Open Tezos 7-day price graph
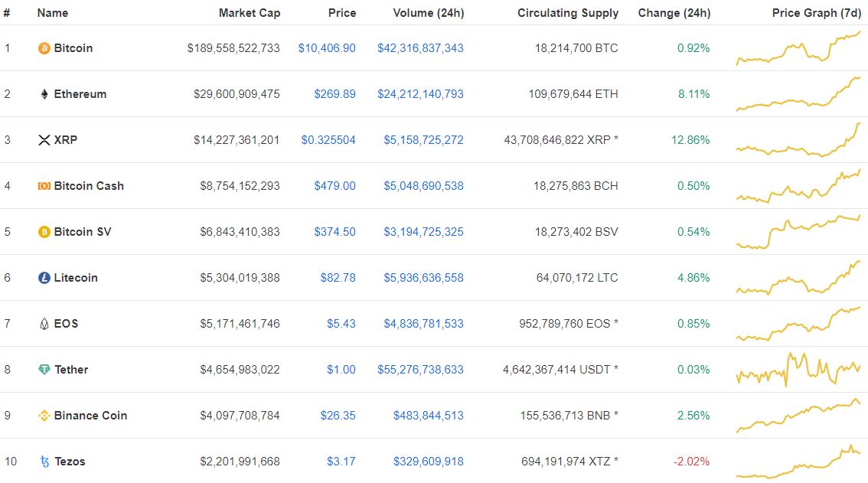 [798, 462]
